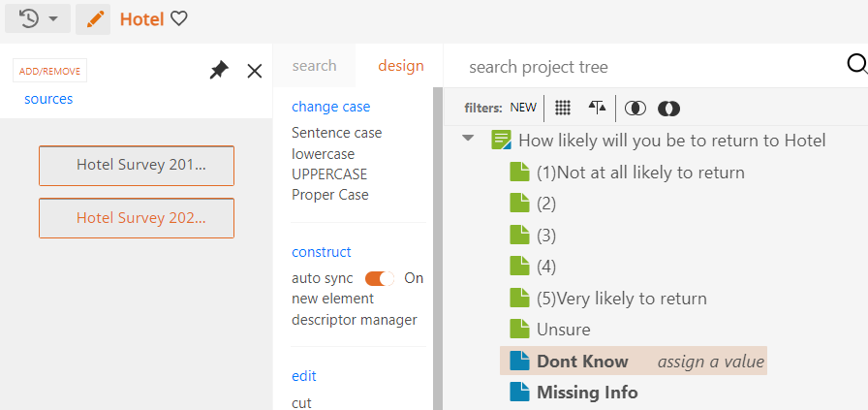
Task: Click green icon of (5)Very likely
Action: (x=519, y=299)
